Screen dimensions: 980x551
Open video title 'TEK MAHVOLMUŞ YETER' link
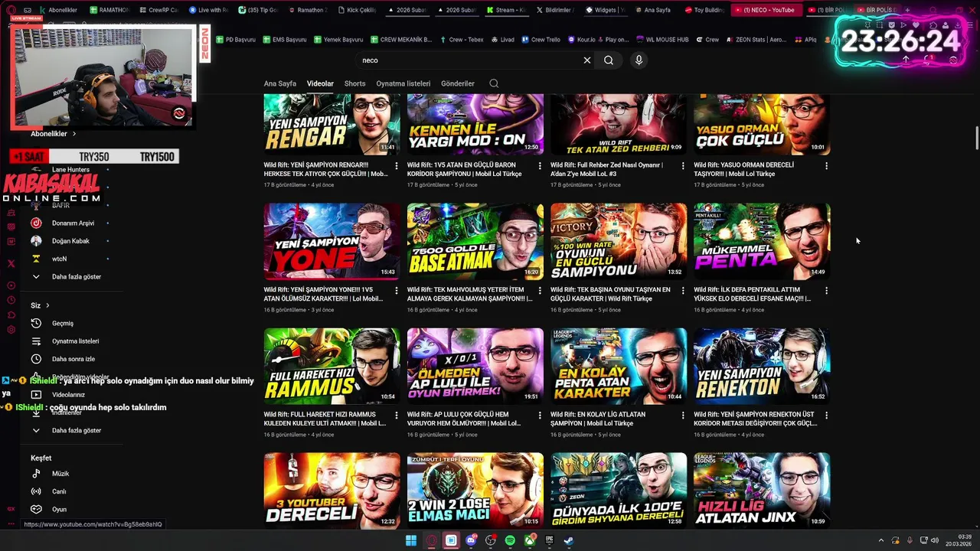(x=469, y=295)
